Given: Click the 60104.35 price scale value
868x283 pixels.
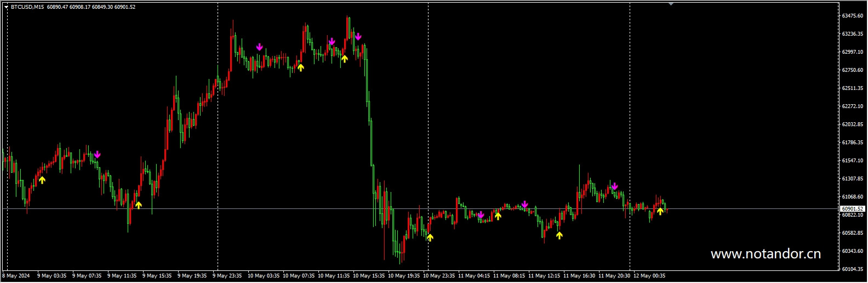Looking at the screenshot, I should tap(853, 269).
